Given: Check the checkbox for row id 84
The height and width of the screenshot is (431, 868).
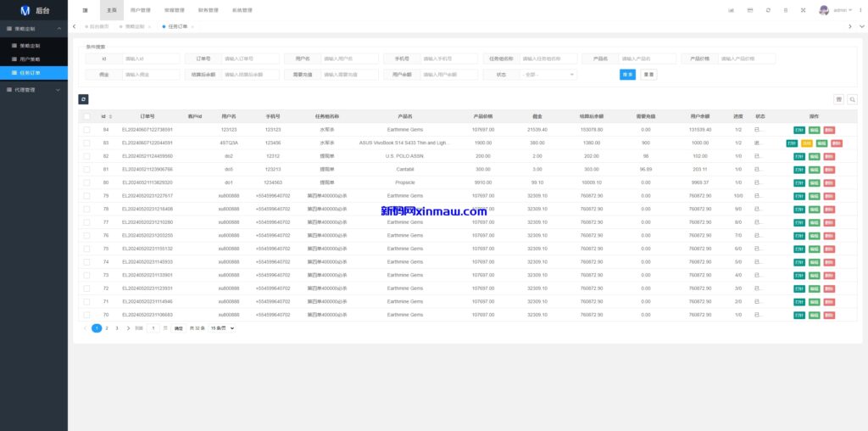Looking at the screenshot, I should 86,130.
